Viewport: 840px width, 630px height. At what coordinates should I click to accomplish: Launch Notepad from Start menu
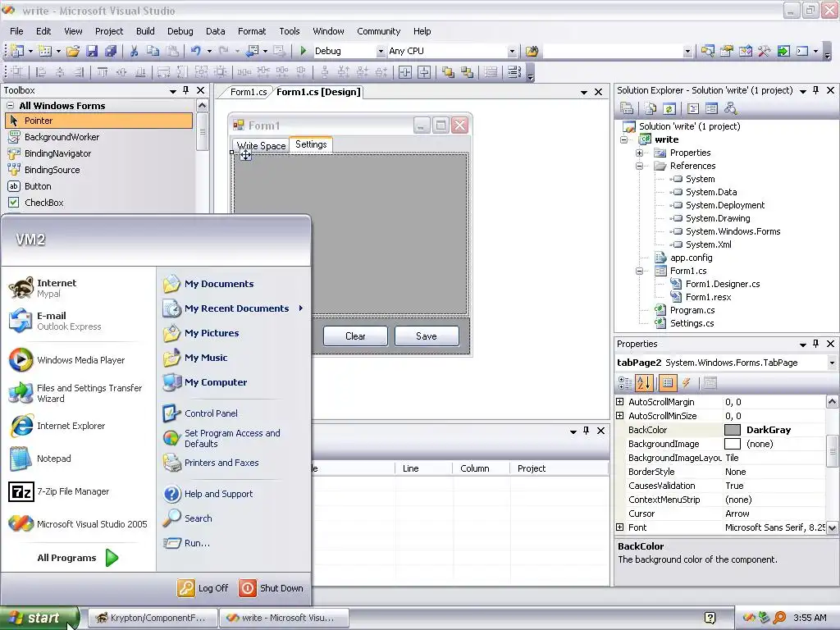point(42,459)
